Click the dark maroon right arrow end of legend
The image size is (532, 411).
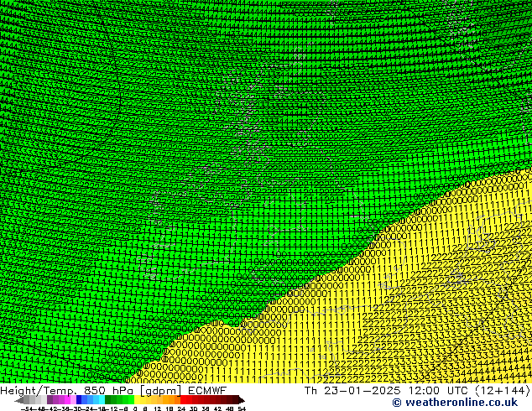(242, 400)
